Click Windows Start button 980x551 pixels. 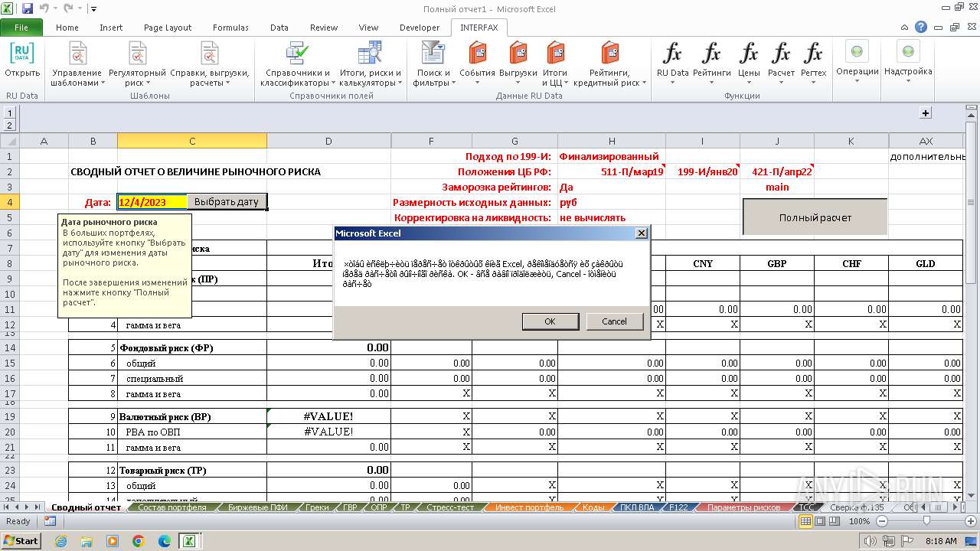21,540
